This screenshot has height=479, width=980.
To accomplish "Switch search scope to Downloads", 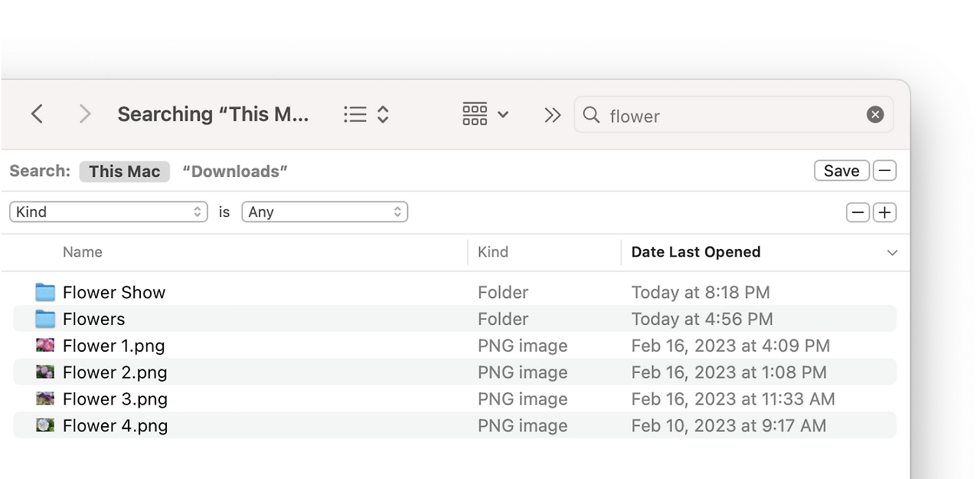I will pyautogui.click(x=235, y=171).
